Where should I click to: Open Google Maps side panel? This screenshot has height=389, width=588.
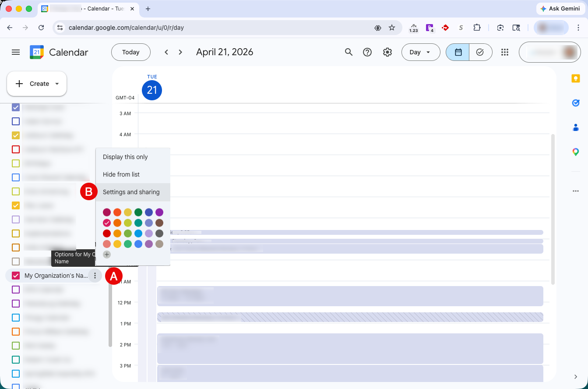click(x=575, y=152)
